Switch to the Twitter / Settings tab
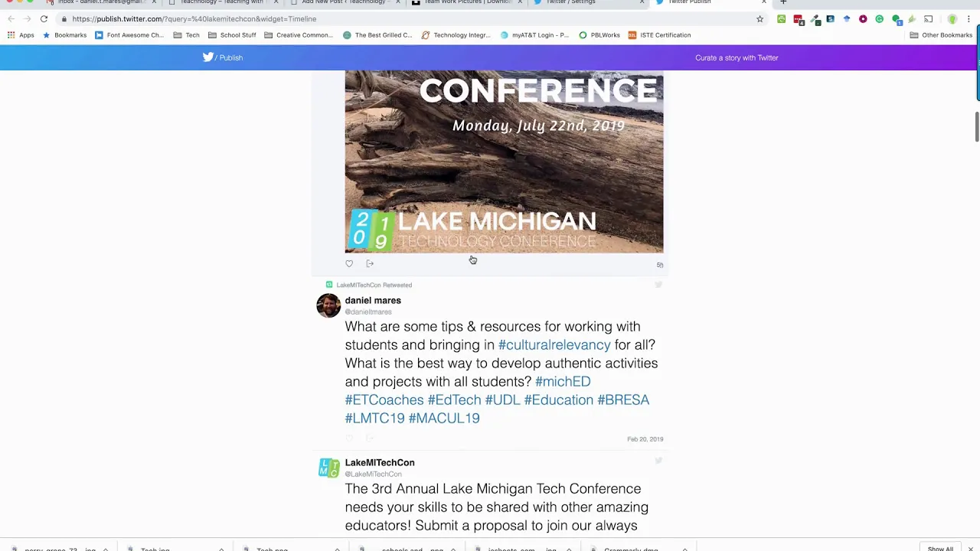Viewport: 980px width, 551px height. tap(570, 2)
